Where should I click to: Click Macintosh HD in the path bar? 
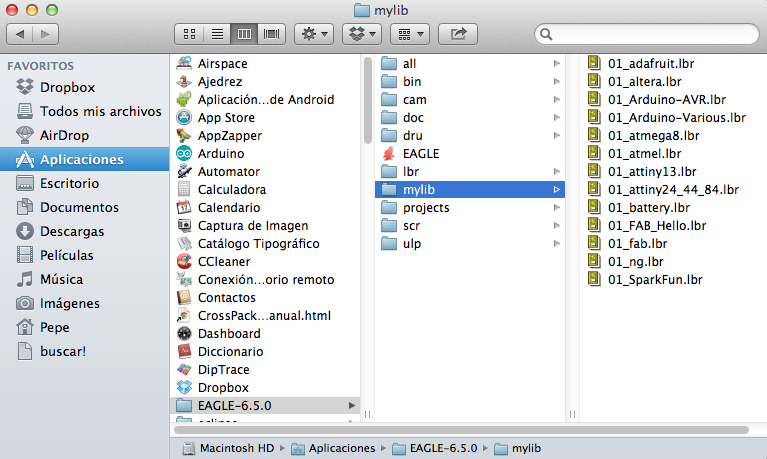(x=228, y=448)
